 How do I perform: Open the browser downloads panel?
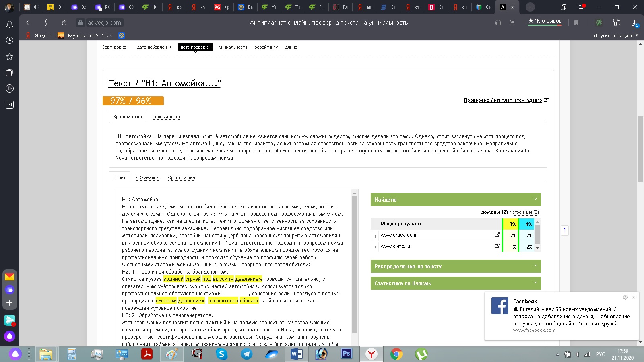point(634,23)
